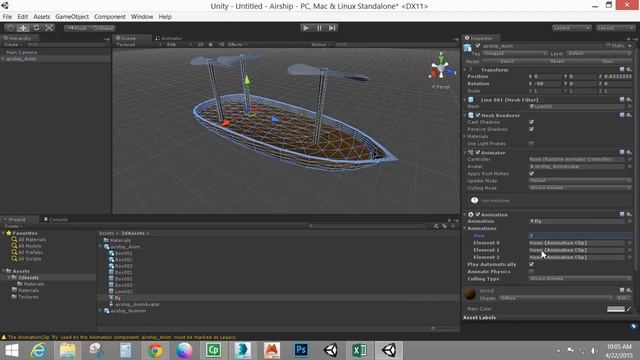
Task: Open the Layers dropdown
Action: [571, 28]
